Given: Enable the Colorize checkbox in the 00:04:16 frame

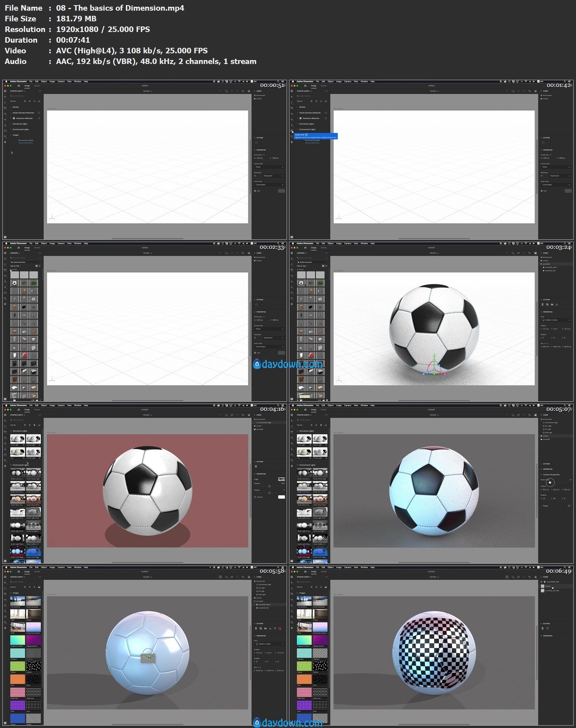Looking at the screenshot, I should 255,497.
